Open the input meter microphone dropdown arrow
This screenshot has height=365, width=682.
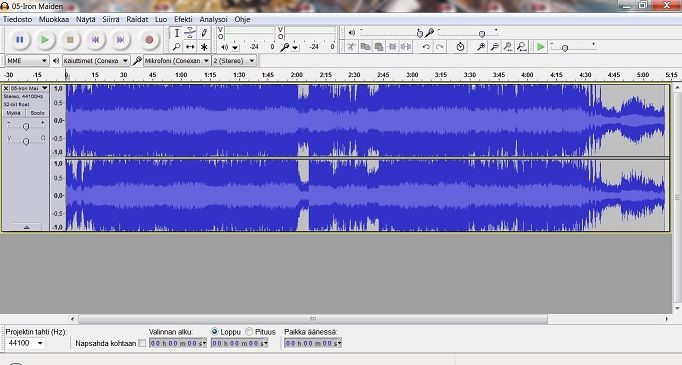point(295,47)
